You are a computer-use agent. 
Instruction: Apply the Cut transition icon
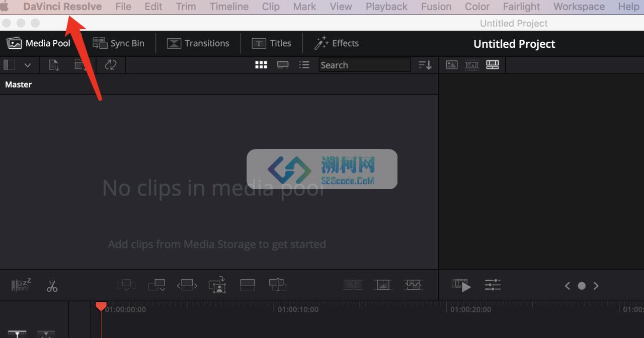[x=353, y=285]
